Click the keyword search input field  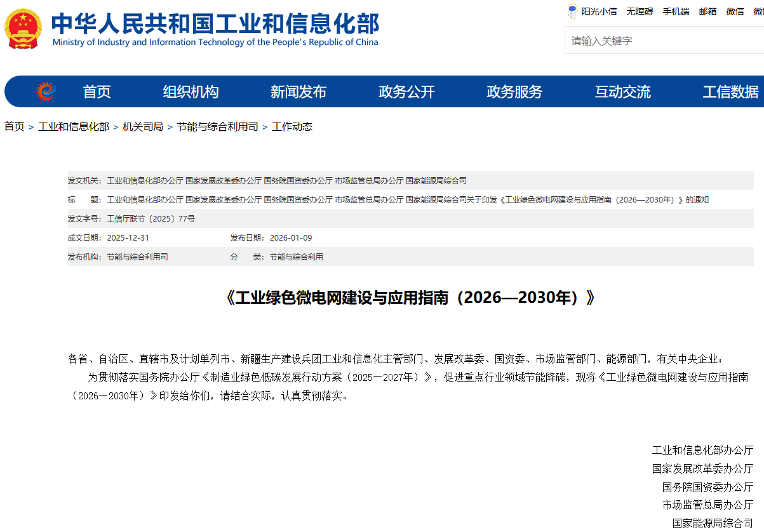660,41
